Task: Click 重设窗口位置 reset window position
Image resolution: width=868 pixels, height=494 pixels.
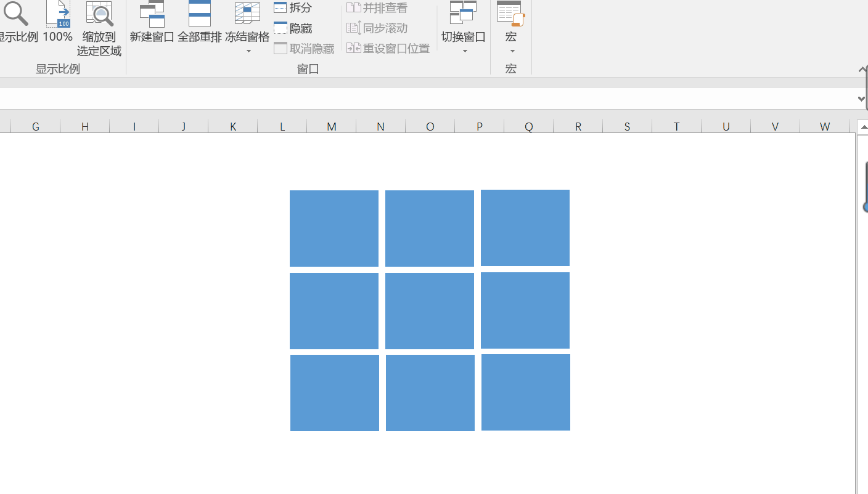Action: [388, 49]
